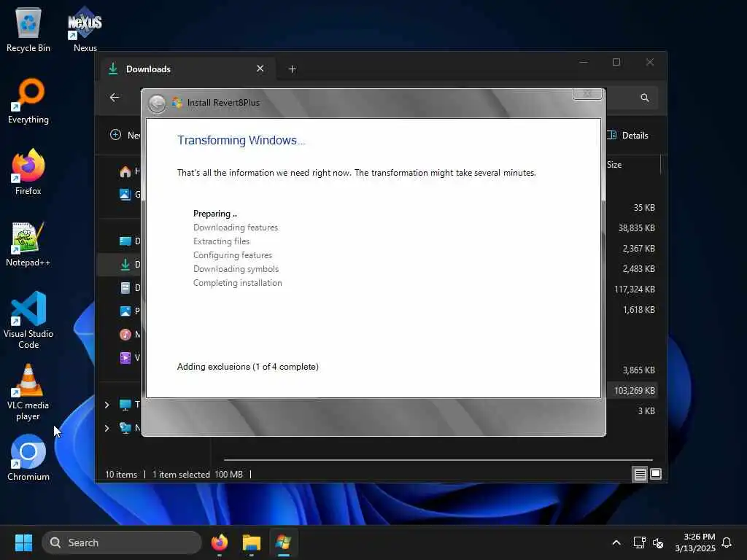
Task: Select the file sized 38,835 KB
Action: click(x=636, y=228)
